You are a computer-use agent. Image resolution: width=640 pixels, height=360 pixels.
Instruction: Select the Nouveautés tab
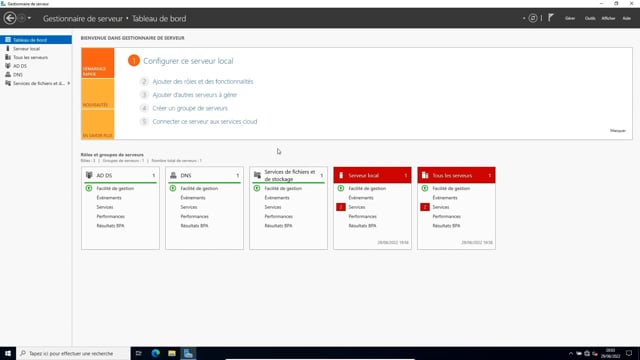(98, 94)
